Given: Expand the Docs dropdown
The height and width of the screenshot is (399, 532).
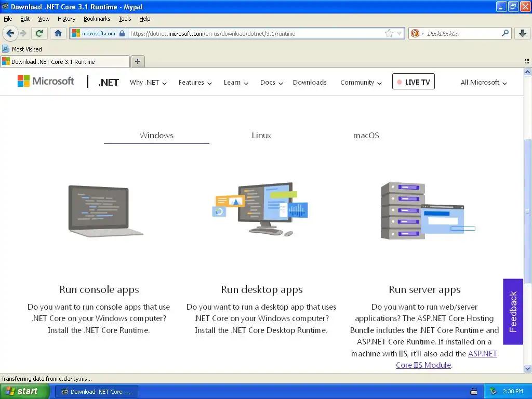Looking at the screenshot, I should coord(271,83).
